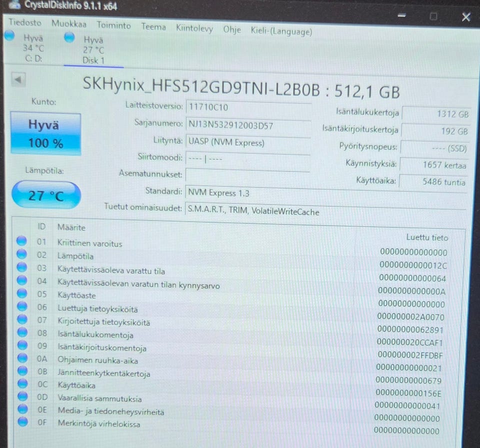
Task: Open the Muokkaa menu
Action: click(69, 23)
